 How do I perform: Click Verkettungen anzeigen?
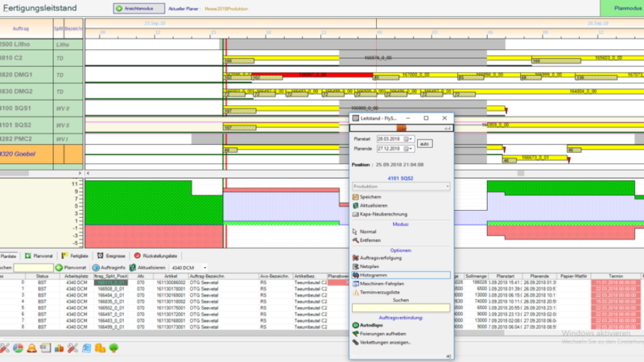coord(382,343)
